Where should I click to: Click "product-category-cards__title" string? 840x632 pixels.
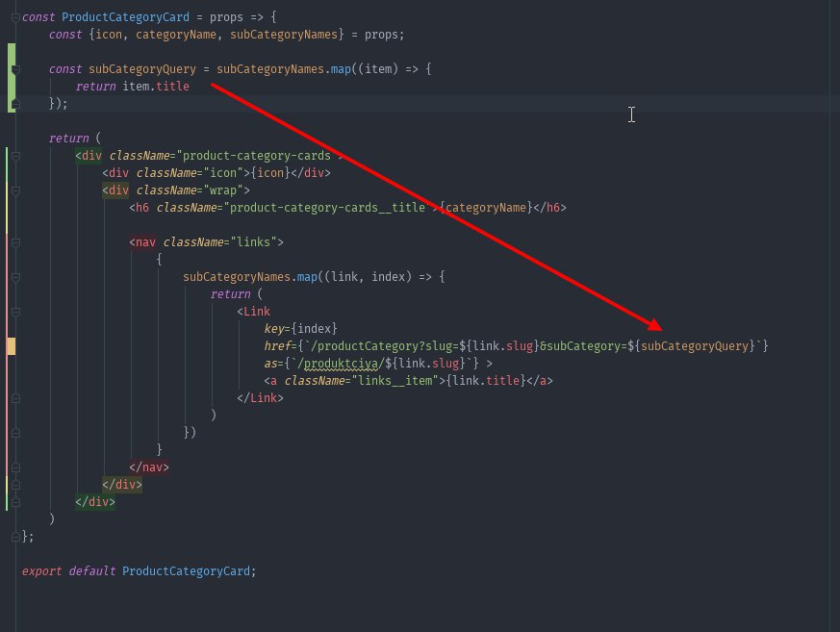(327, 207)
